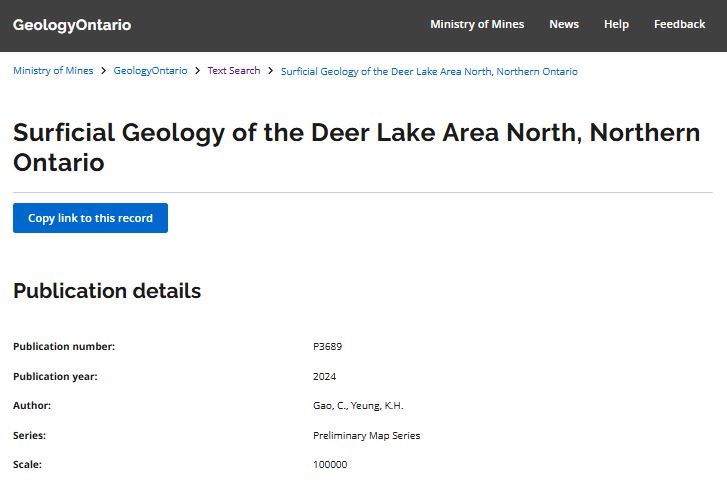Navigate to the GeologyOntario breadcrumb link
Image resolution: width=727 pixels, height=482 pixels.
[150, 71]
